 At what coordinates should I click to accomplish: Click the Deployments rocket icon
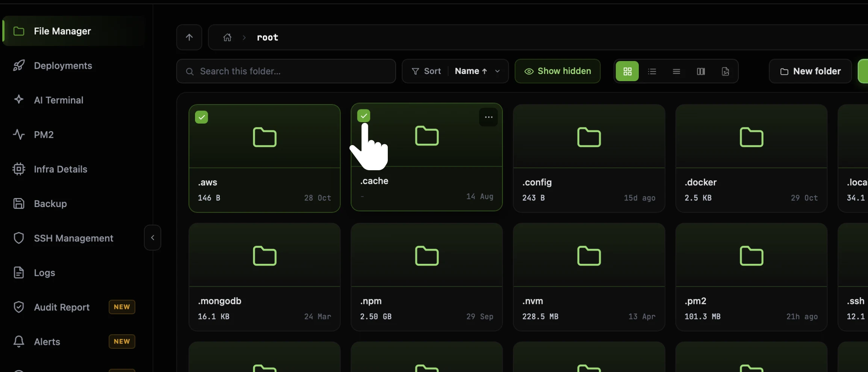tap(19, 66)
